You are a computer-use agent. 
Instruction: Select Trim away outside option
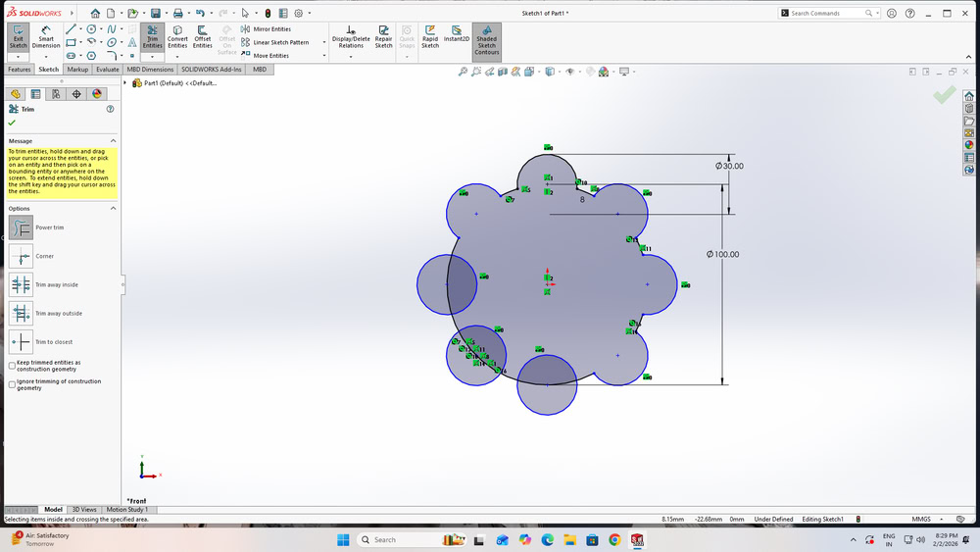21,313
